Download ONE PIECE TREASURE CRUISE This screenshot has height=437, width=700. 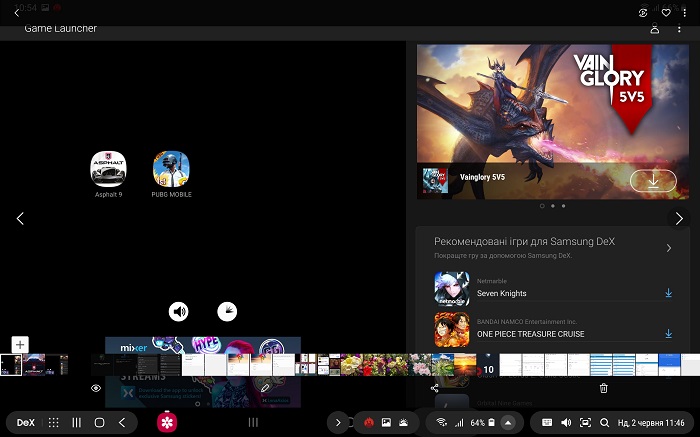click(668, 333)
